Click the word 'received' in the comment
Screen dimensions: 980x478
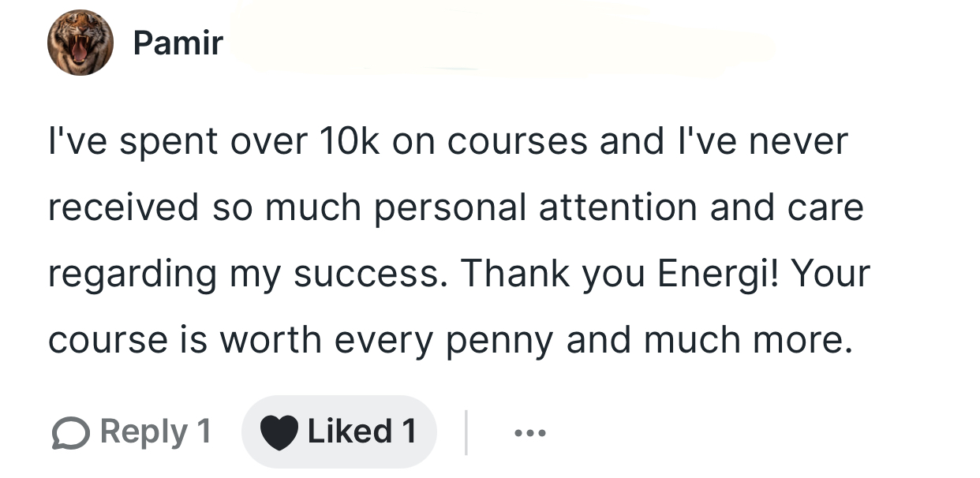[123, 207]
